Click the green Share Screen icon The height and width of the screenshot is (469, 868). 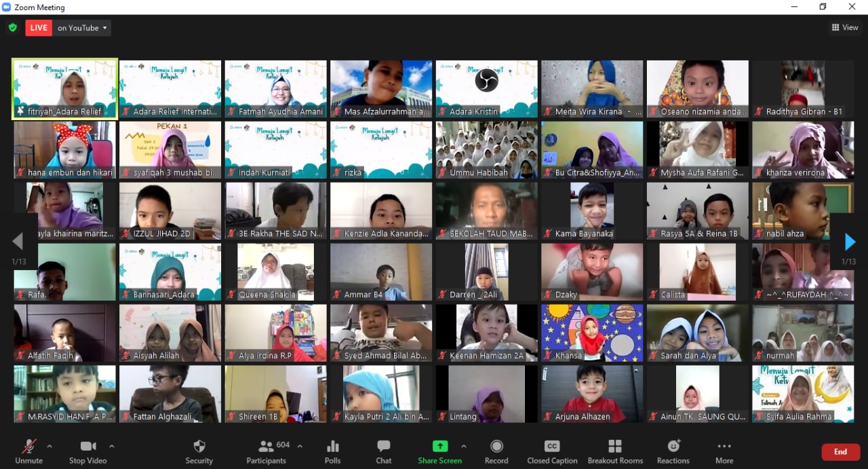(440, 447)
